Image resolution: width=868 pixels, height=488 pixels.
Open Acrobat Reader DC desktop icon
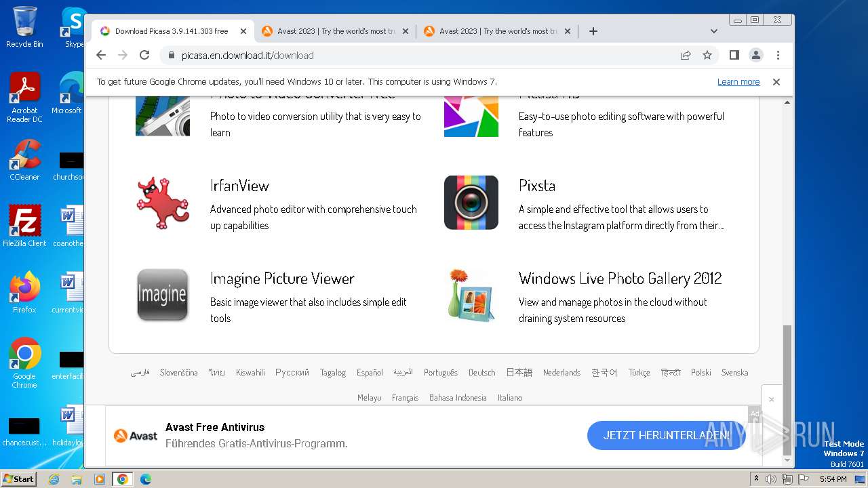coord(24,98)
